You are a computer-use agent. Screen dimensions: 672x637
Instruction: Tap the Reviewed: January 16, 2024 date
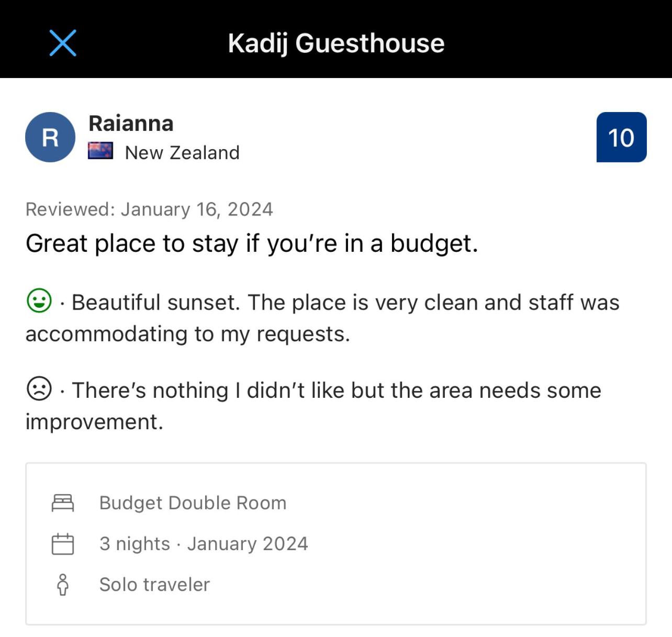149,209
